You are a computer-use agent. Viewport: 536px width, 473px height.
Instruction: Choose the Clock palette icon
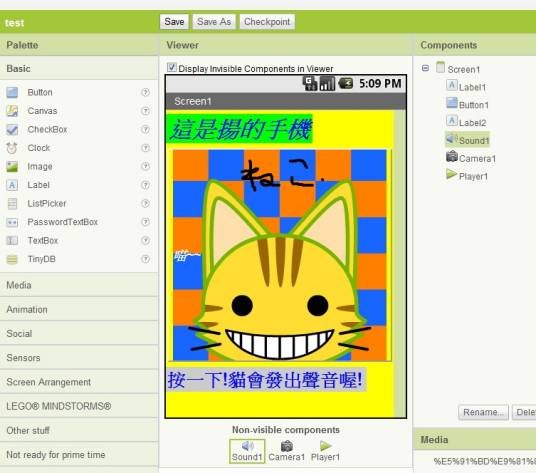(x=12, y=148)
